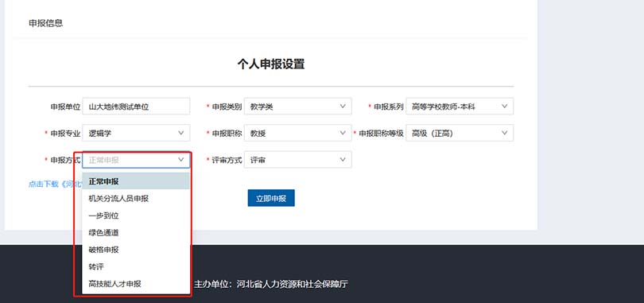644x303 pixels.
Task: Click the 立即申报 button
Action: click(271, 198)
